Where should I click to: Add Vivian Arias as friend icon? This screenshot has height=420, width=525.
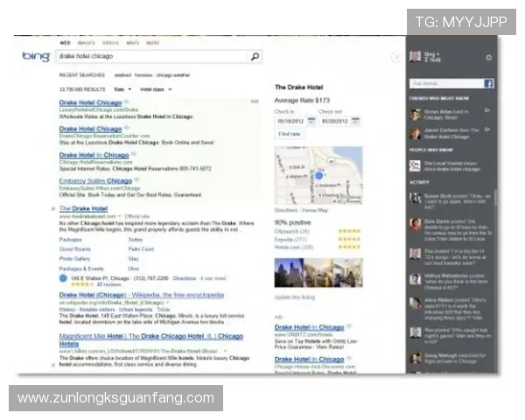click(486, 111)
